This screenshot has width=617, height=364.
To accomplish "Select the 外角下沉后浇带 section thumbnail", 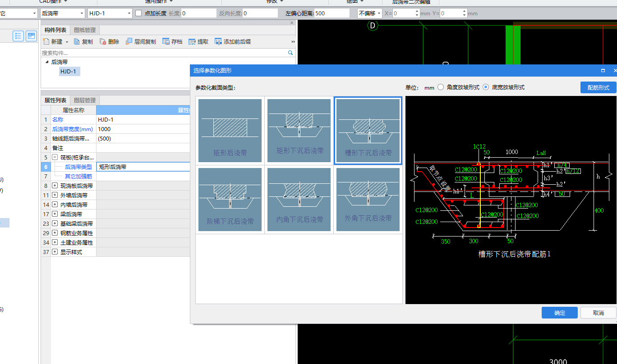I will click(368, 200).
